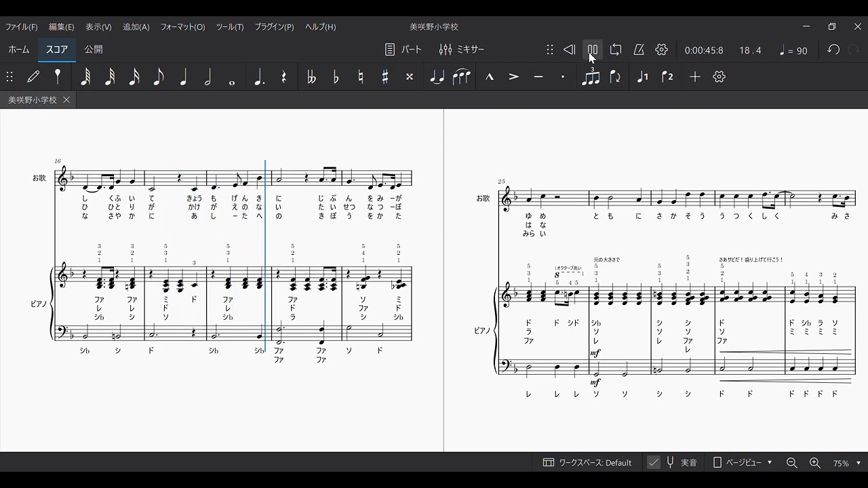
Task: Grab the note input toolbar drag handle
Action: point(9,77)
